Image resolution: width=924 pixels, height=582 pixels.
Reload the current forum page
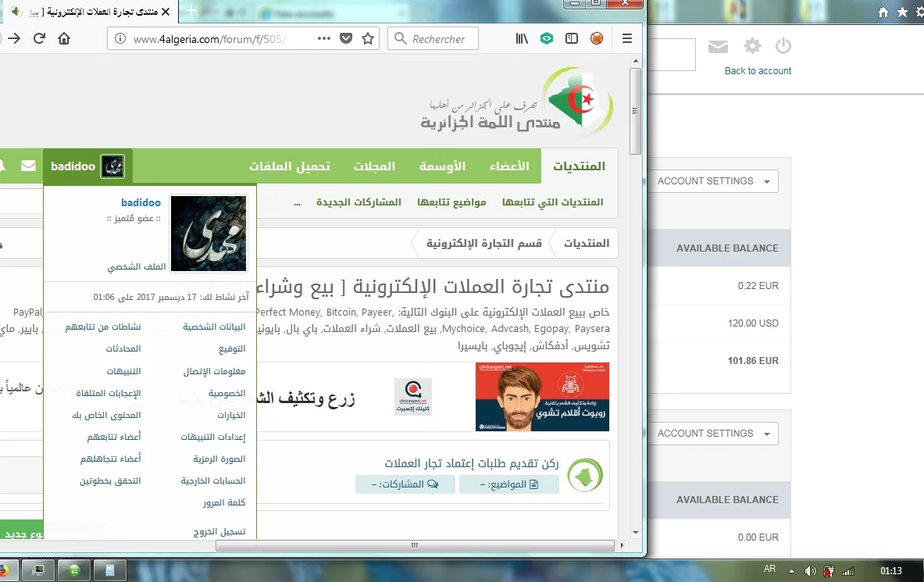pos(38,39)
